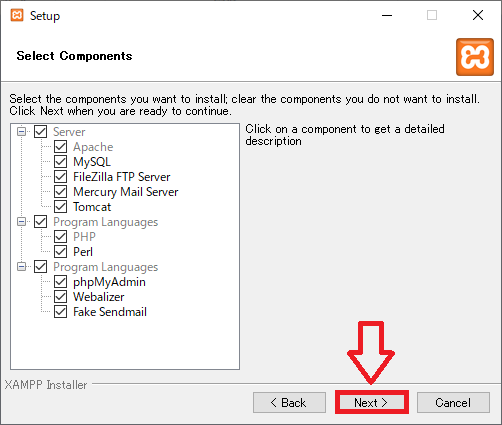
Task: Toggle the Apache checkbox
Action: click(x=60, y=147)
